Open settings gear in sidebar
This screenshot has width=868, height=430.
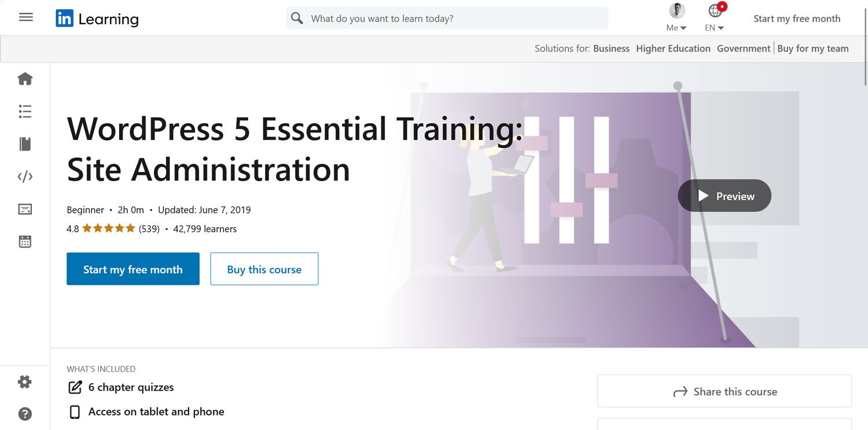pyautogui.click(x=25, y=382)
